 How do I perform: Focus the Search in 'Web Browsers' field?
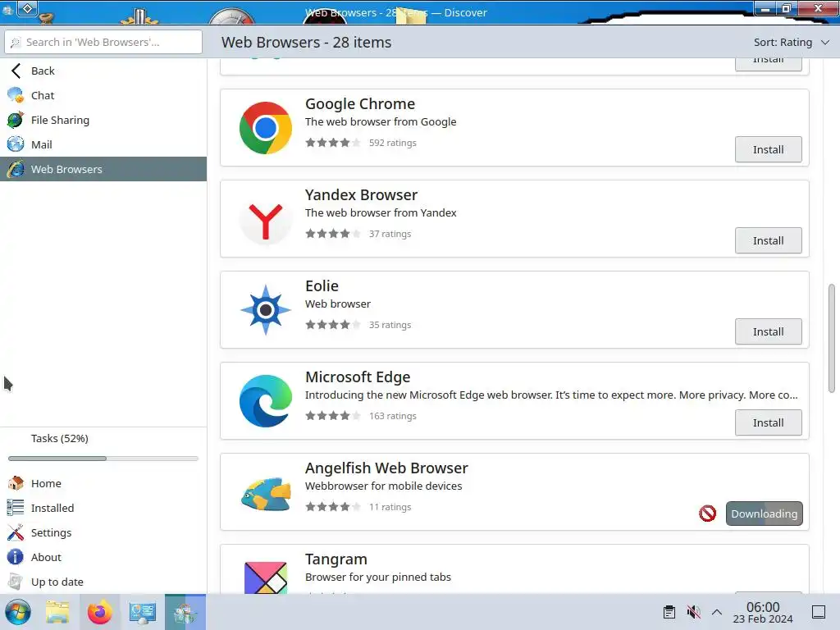pyautogui.click(x=103, y=43)
